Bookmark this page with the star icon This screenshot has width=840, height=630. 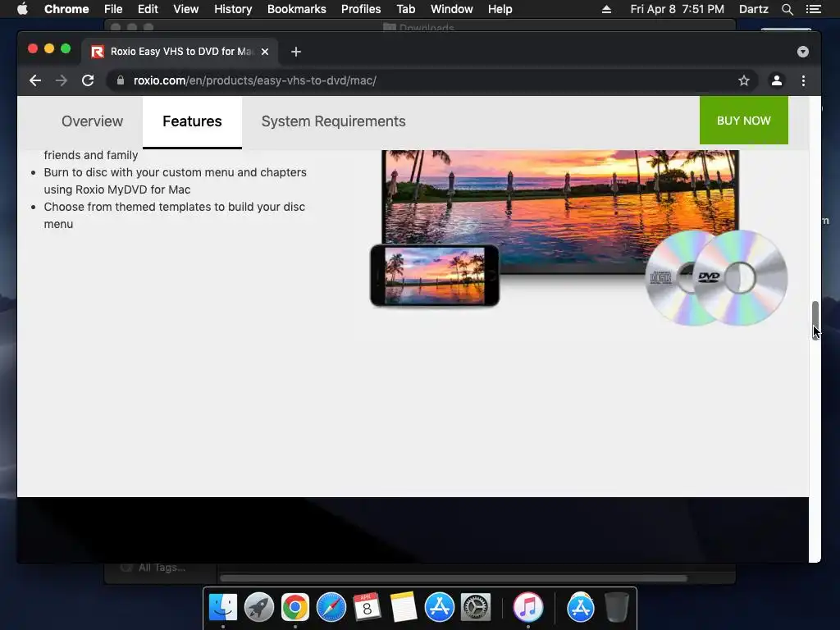click(743, 80)
